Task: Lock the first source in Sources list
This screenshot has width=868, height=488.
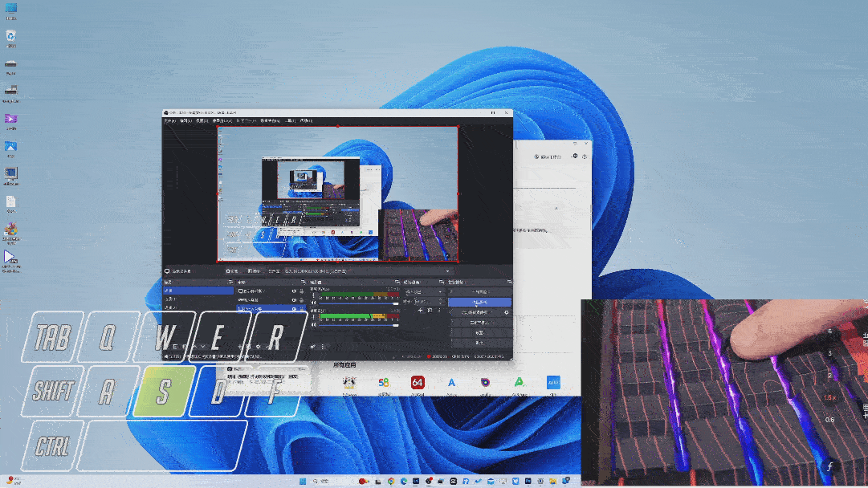Action: pyautogui.click(x=303, y=291)
